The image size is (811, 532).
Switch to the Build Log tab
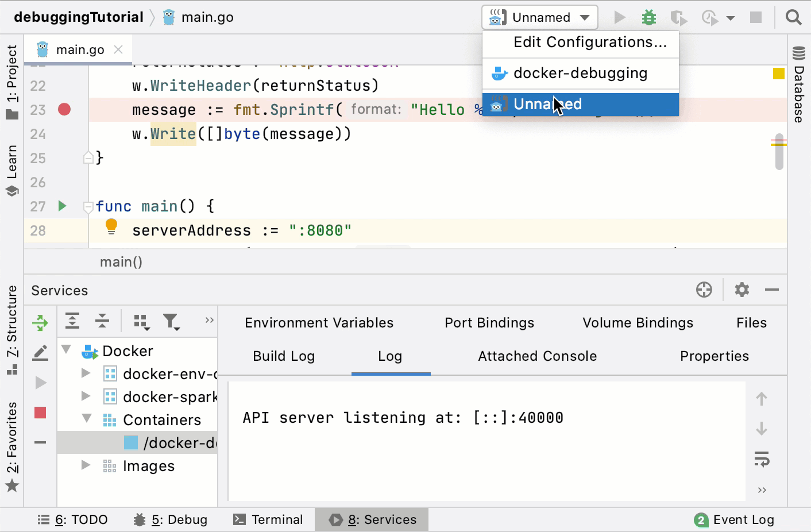[284, 356]
